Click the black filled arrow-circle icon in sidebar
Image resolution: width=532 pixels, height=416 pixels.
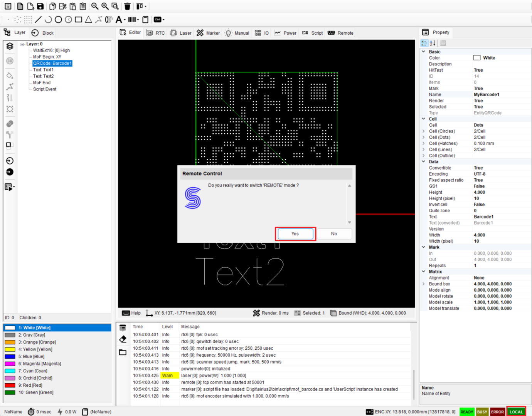[x=10, y=172]
